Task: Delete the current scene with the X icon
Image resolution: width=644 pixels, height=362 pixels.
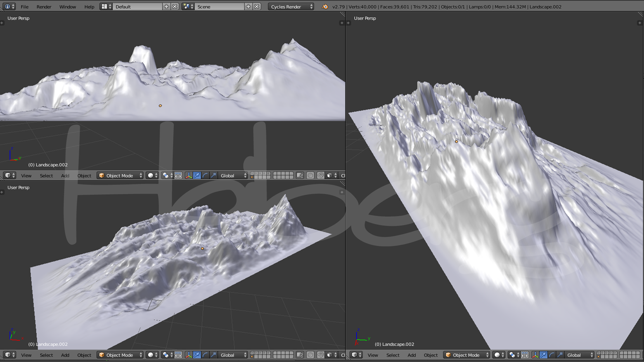Action: point(257,7)
